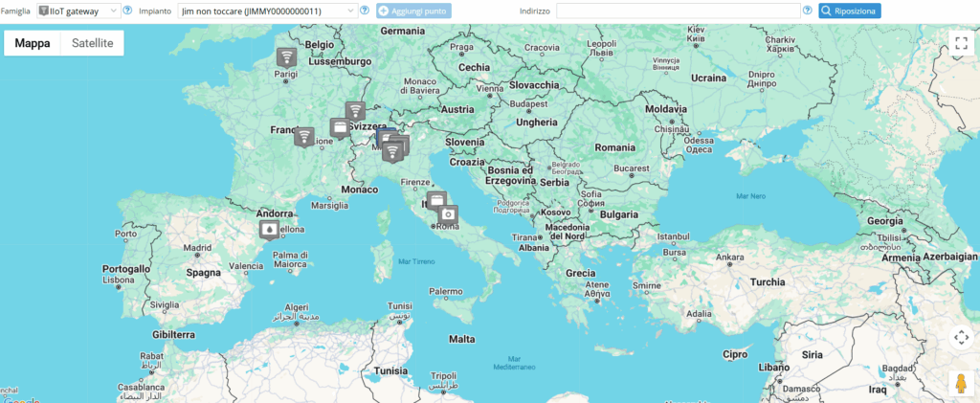The image size is (980, 403).
Task: Click the Budapest city label
Action: [x=528, y=103]
